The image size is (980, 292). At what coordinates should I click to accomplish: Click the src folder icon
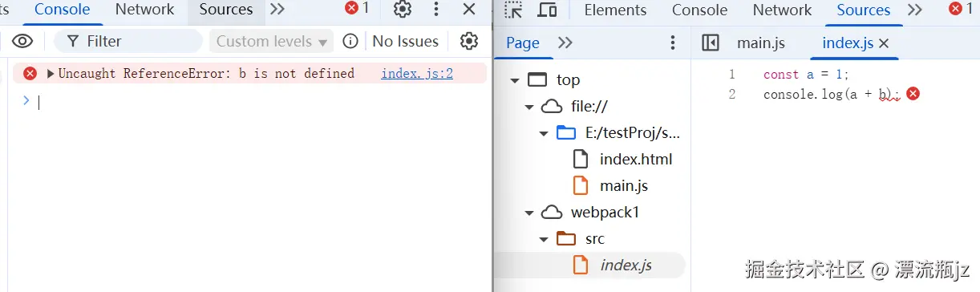(x=566, y=238)
